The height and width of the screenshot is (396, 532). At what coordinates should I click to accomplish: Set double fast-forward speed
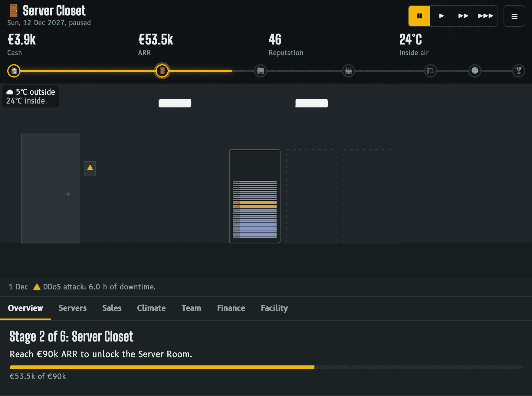pos(463,16)
